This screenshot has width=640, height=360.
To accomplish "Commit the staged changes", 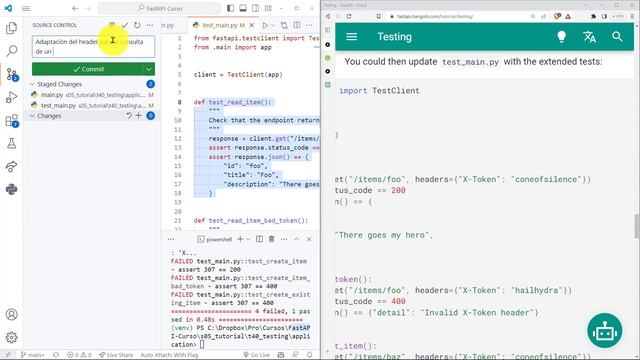I will [88, 69].
